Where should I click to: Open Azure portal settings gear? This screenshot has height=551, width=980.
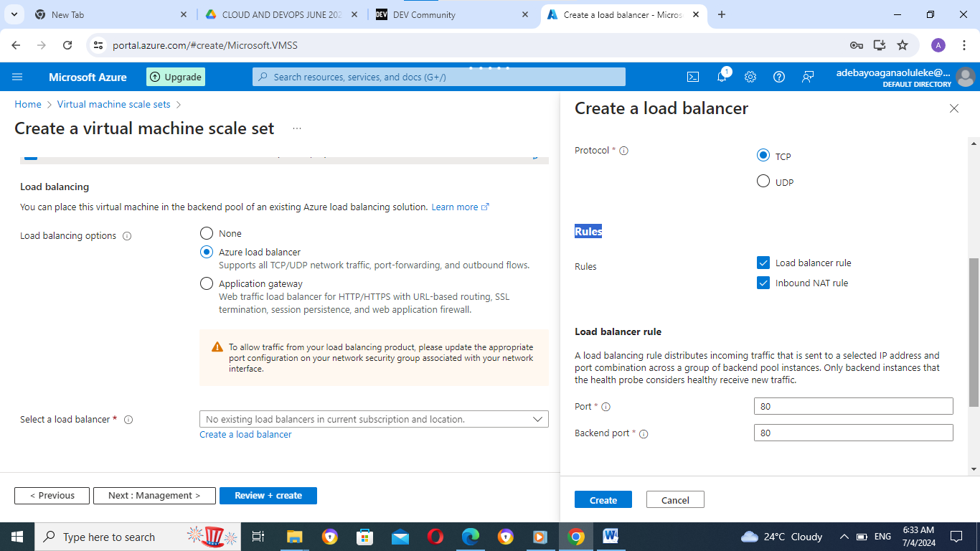tap(750, 77)
